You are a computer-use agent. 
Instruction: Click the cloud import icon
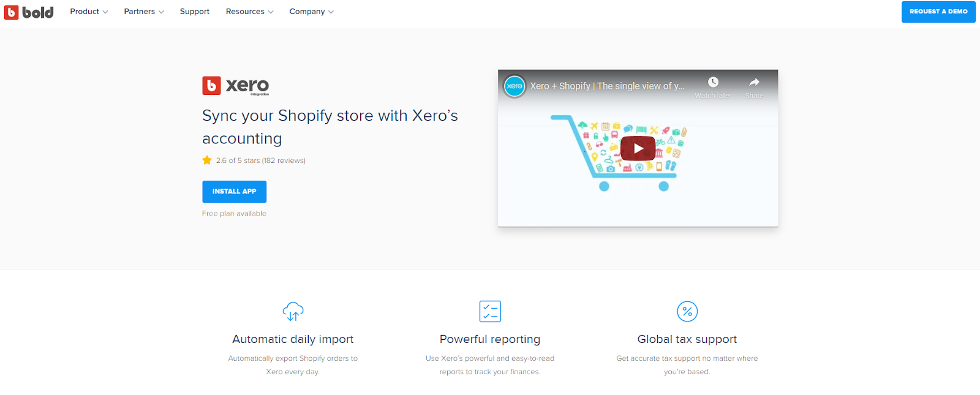(x=293, y=312)
